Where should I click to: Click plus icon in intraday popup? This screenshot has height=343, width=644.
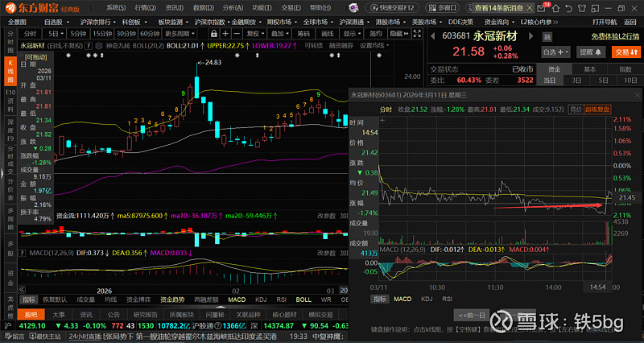pos(382,120)
